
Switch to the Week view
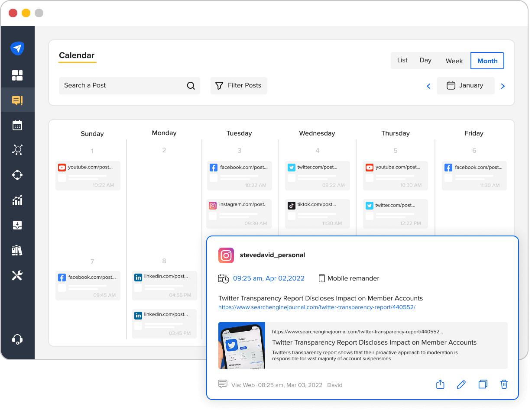click(454, 61)
